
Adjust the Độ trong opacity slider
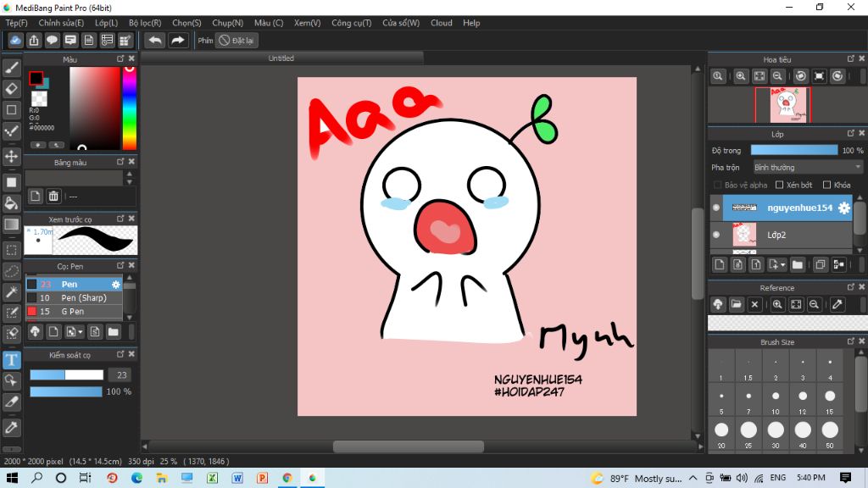pos(793,150)
